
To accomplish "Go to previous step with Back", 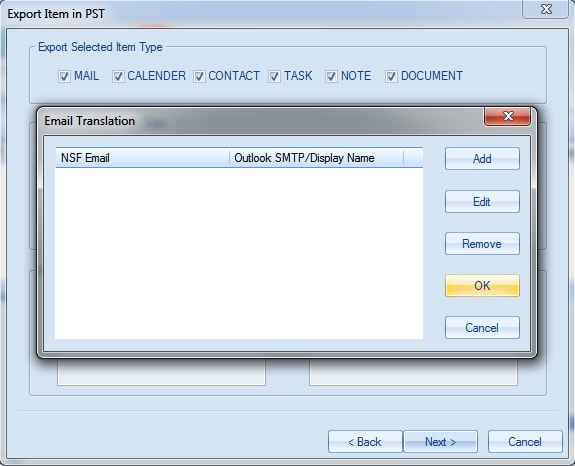I will click(x=365, y=442).
